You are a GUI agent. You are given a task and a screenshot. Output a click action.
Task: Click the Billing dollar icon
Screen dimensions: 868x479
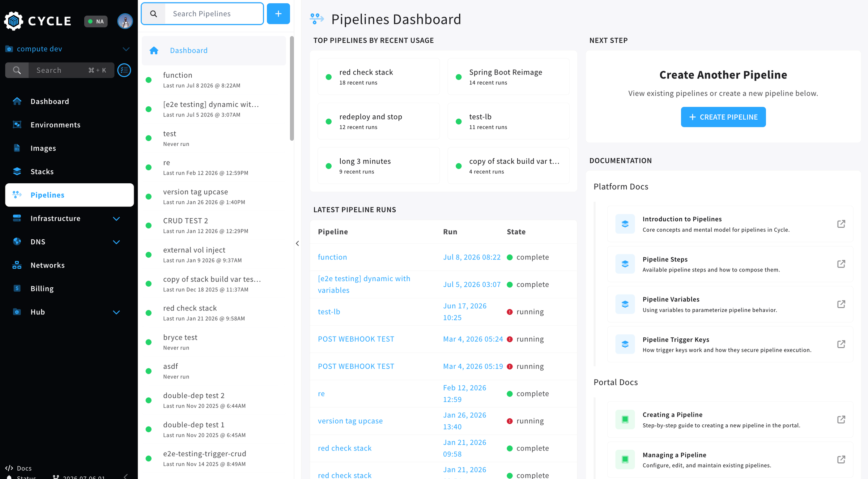pyautogui.click(x=17, y=288)
